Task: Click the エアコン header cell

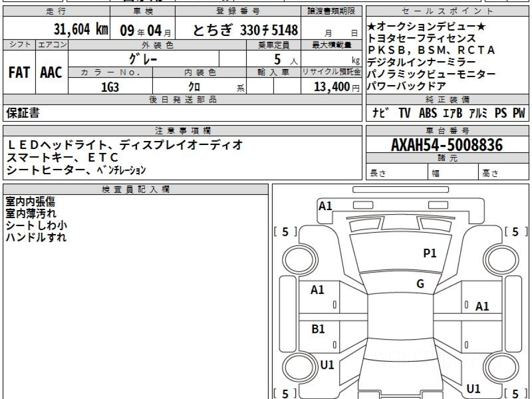Action: pos(52,45)
